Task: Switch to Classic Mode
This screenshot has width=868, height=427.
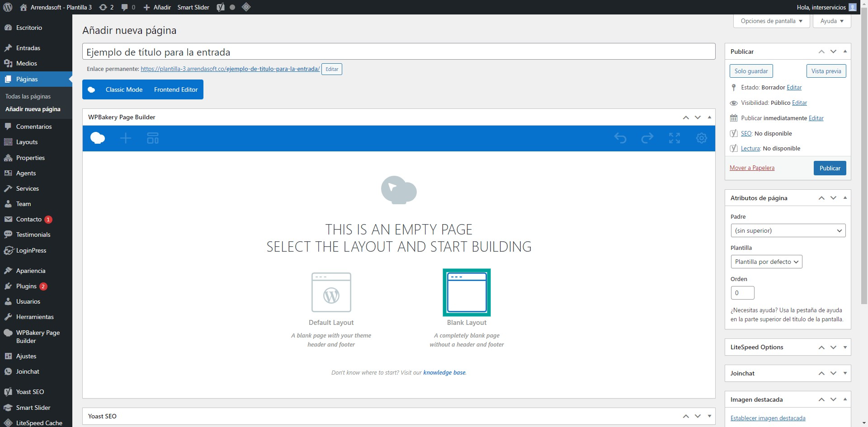Action: click(124, 89)
